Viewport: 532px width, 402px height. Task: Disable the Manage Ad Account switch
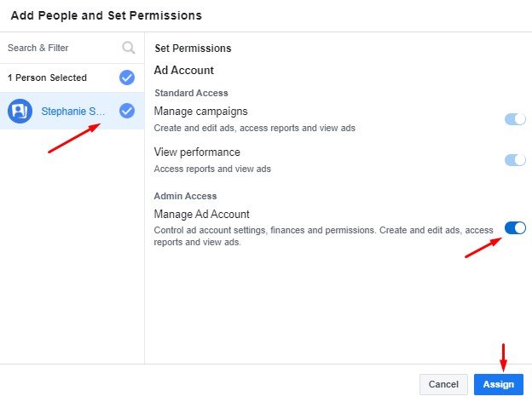point(515,227)
